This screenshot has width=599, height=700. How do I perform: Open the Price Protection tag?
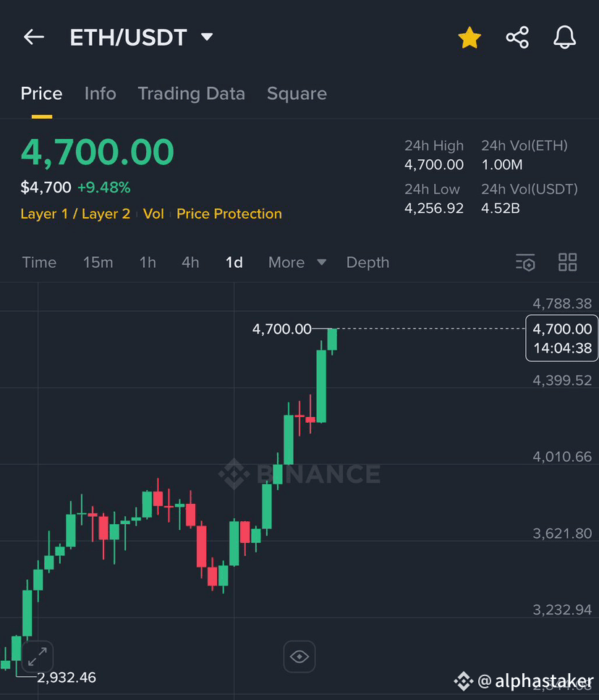pos(229,214)
